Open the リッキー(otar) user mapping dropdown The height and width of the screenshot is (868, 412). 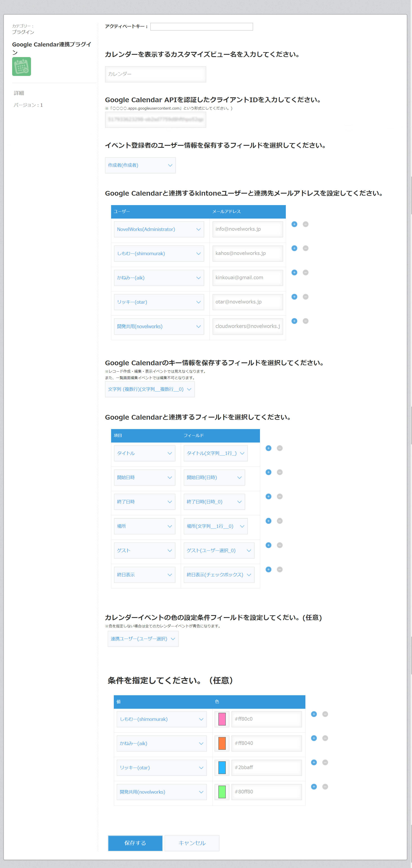coord(159,302)
